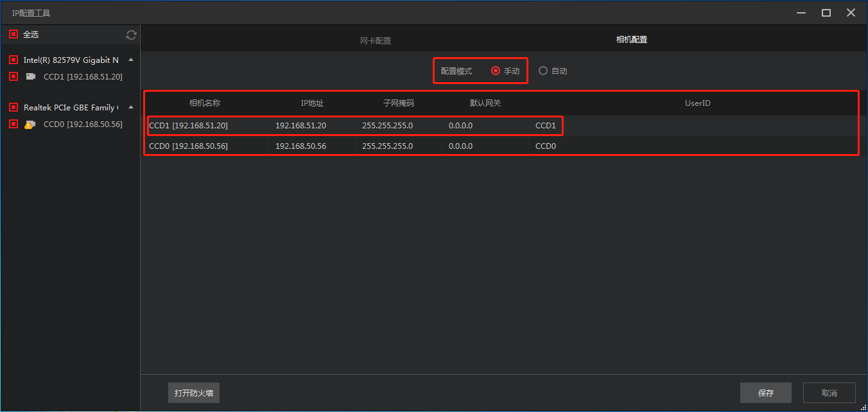Click the IP address field 192.168.51.20
This screenshot has height=412, width=868.
[300, 126]
